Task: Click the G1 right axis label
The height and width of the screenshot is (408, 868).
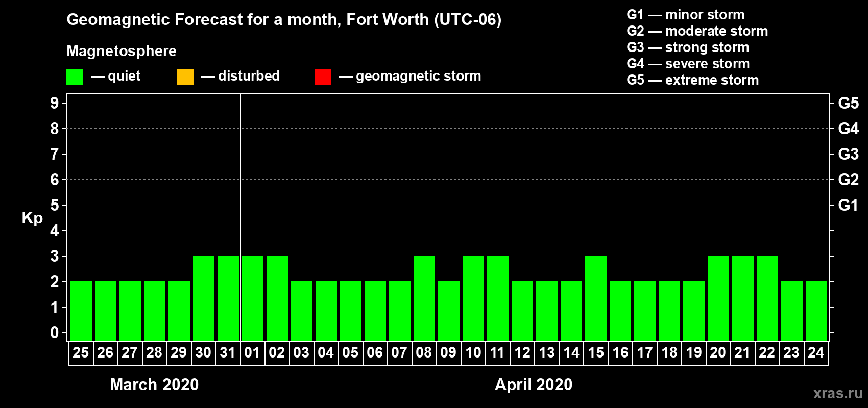Action: (849, 205)
